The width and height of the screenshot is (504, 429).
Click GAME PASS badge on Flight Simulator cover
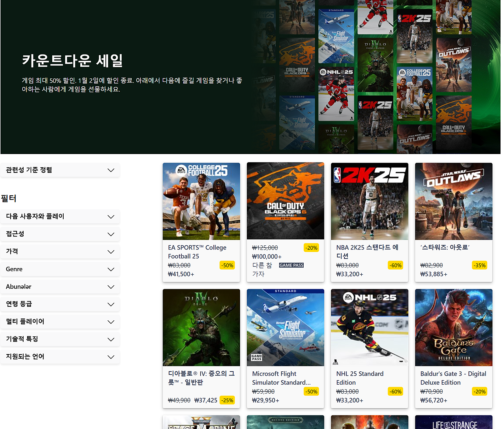pos(256,357)
